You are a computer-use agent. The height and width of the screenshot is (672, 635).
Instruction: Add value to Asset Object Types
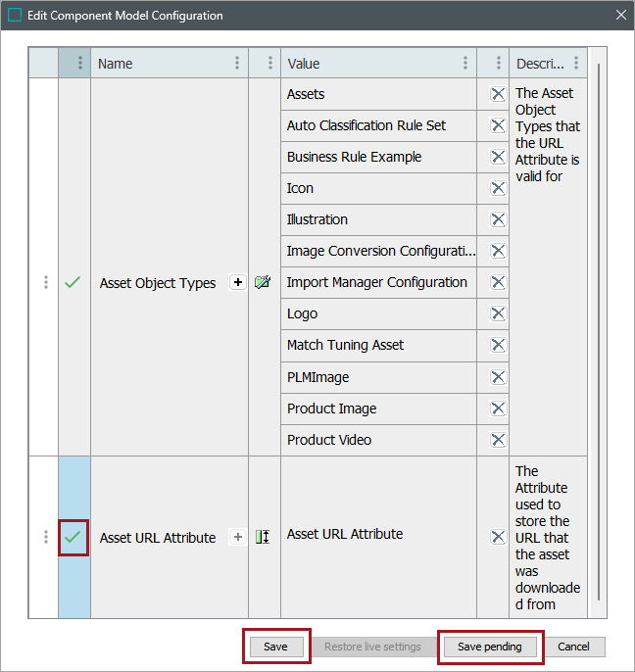point(238,282)
